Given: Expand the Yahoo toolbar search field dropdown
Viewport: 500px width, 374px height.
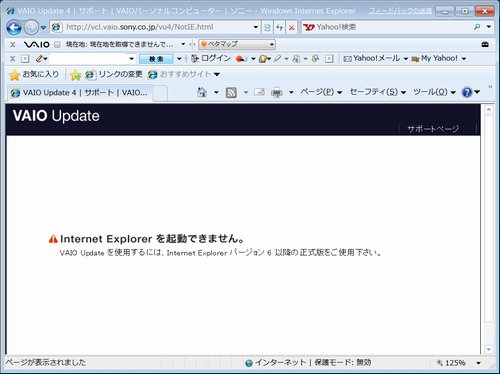Looking at the screenshot, I should point(132,59).
